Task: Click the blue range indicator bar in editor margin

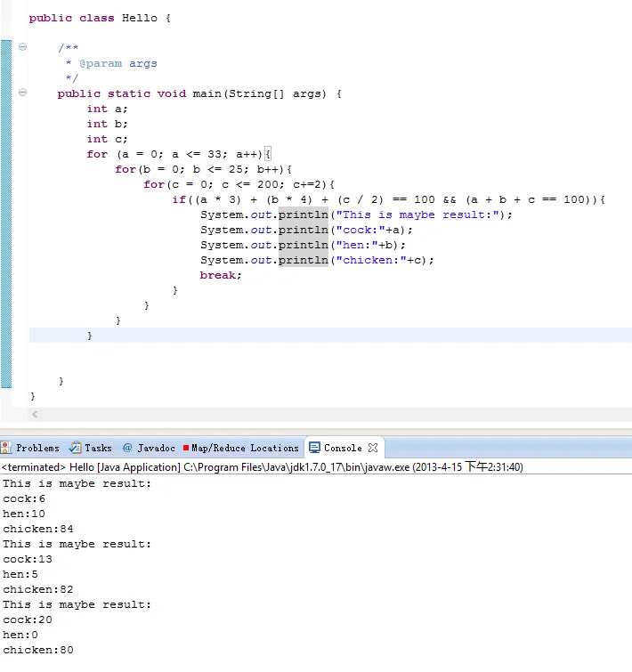Action: pyautogui.click(x=6, y=214)
